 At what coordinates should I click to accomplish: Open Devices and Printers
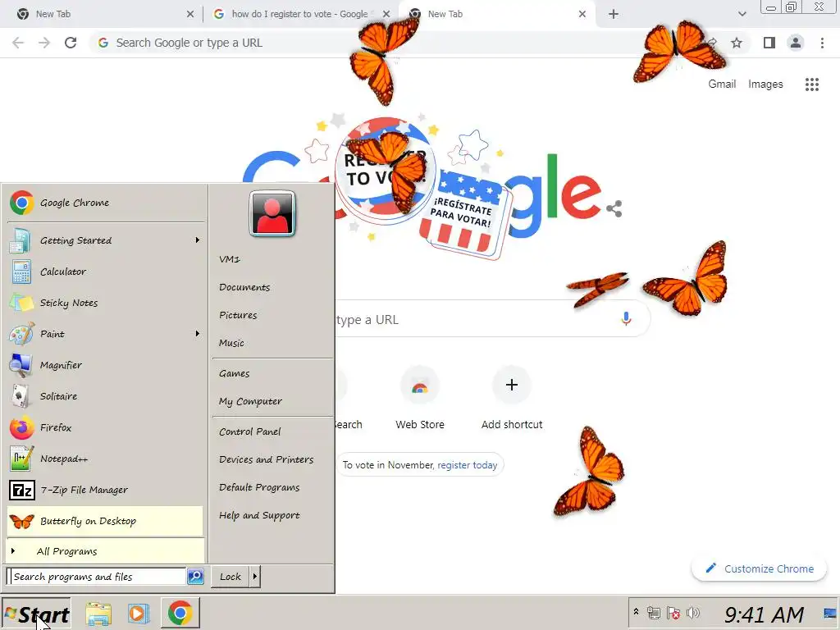click(267, 459)
